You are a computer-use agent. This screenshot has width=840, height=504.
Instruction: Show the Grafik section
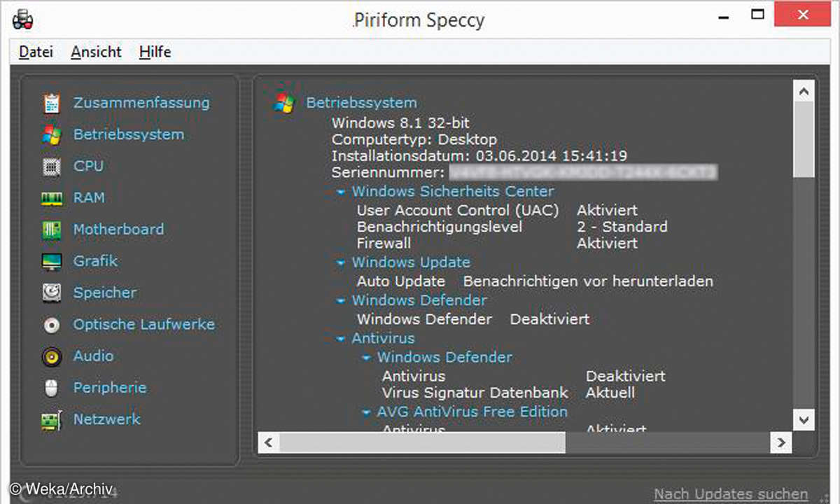[95, 260]
